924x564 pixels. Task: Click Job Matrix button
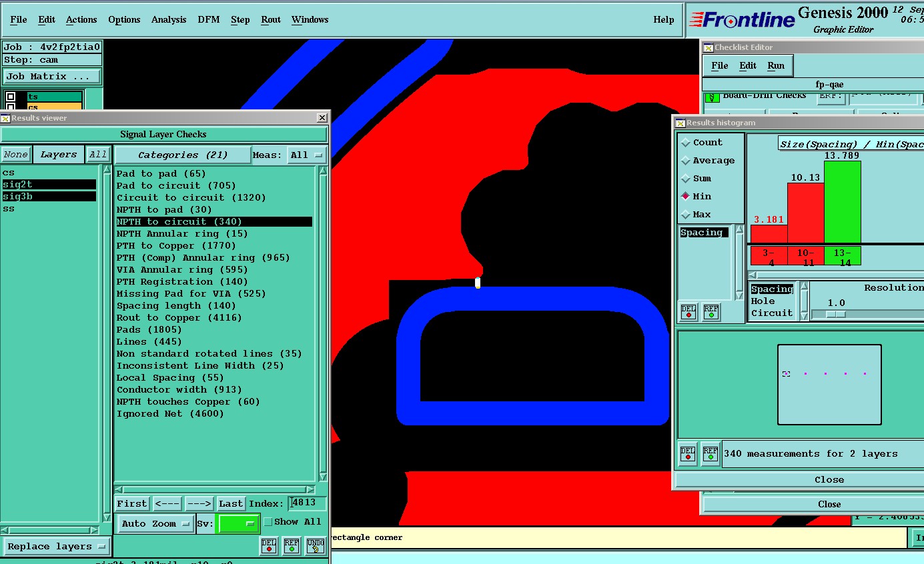52,76
